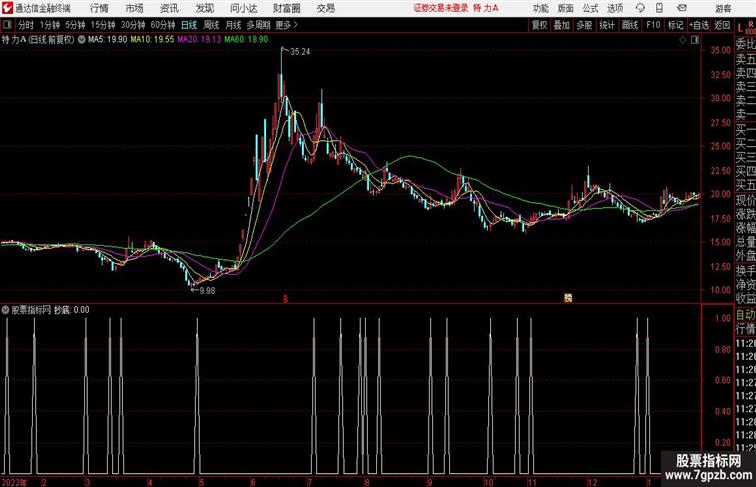
Task: Click the MA20: 19.13 indicator value
Action: (x=199, y=40)
